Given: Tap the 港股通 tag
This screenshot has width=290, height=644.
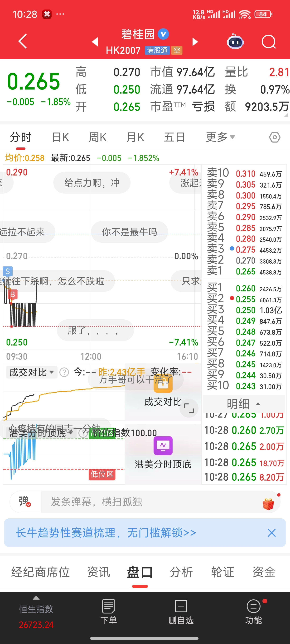Looking at the screenshot, I should pyautogui.click(x=157, y=50).
